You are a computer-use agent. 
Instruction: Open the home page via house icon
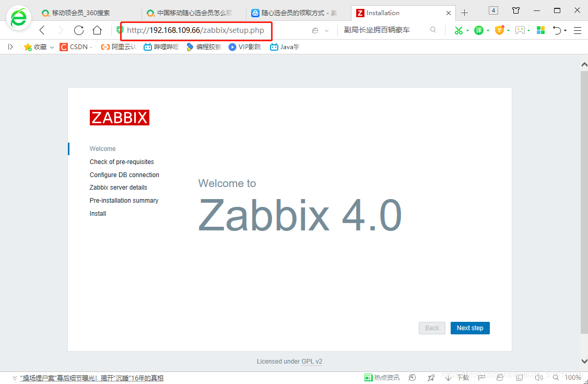(x=97, y=30)
